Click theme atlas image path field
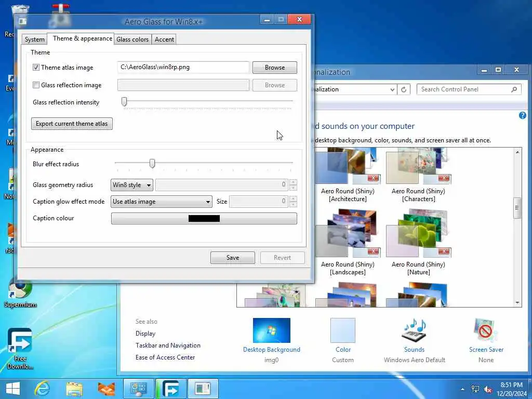The height and width of the screenshot is (399, 532). pos(183,67)
